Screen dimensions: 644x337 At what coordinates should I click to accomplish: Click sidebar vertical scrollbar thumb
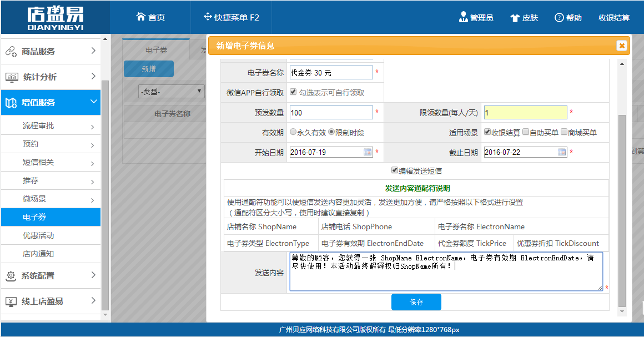click(x=105, y=195)
